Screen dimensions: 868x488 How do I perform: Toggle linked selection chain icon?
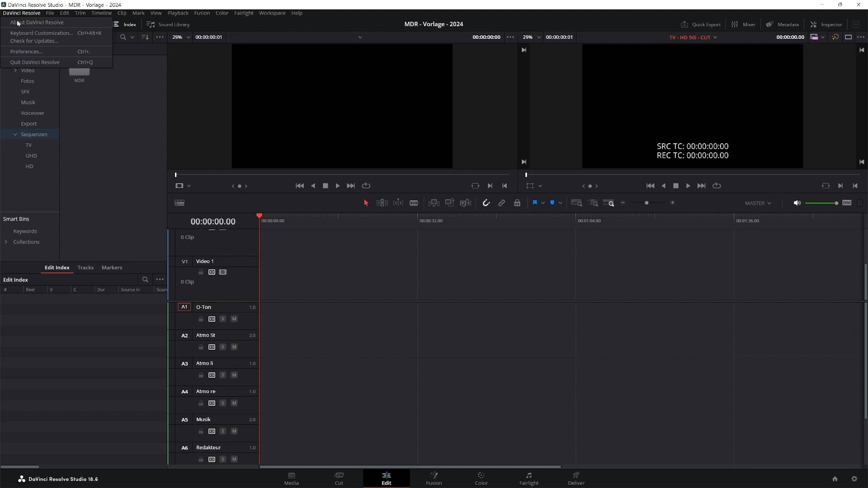[x=502, y=203]
